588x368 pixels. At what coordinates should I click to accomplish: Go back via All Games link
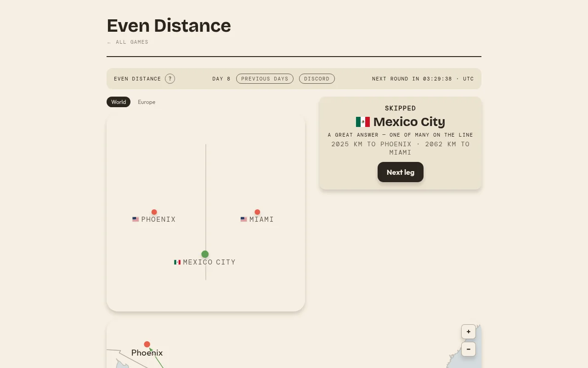click(x=128, y=42)
